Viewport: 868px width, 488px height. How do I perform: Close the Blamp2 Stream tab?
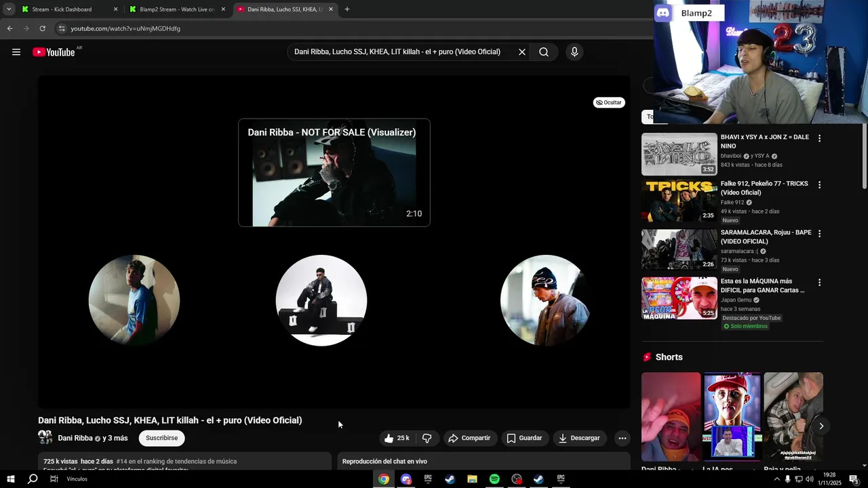pos(223,9)
